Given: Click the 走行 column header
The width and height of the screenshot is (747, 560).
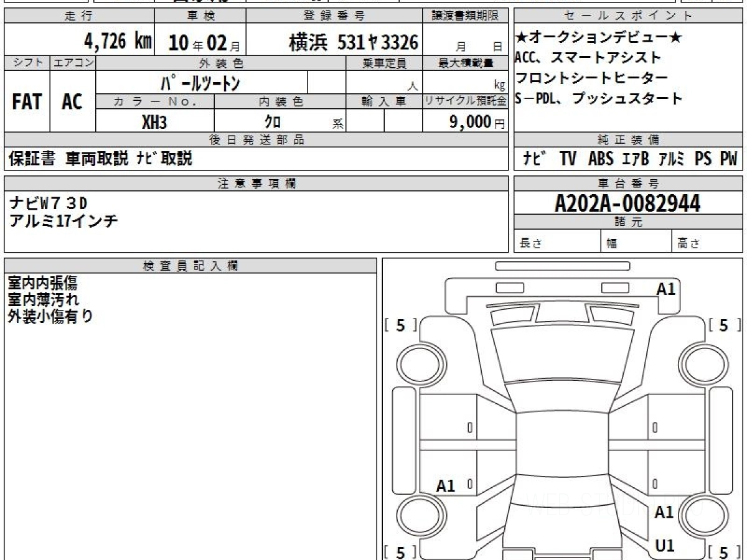Looking at the screenshot, I should point(78,16).
